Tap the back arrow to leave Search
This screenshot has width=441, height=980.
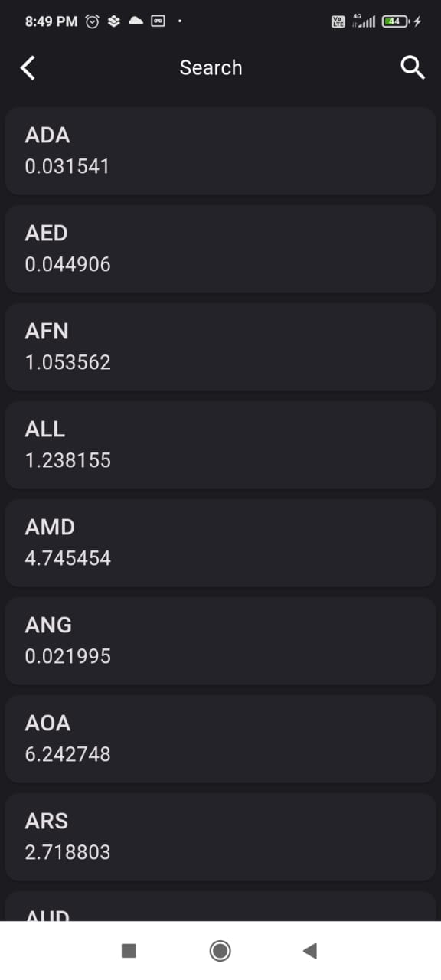[28, 67]
